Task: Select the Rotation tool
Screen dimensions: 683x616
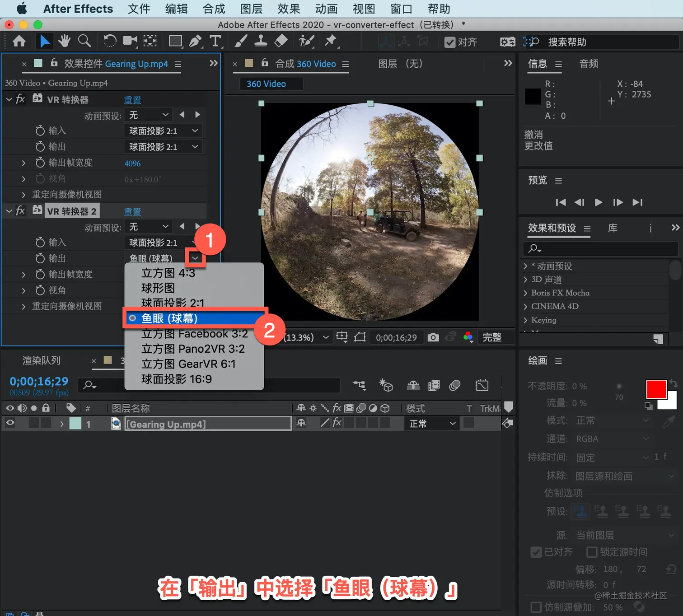Action: point(109,42)
